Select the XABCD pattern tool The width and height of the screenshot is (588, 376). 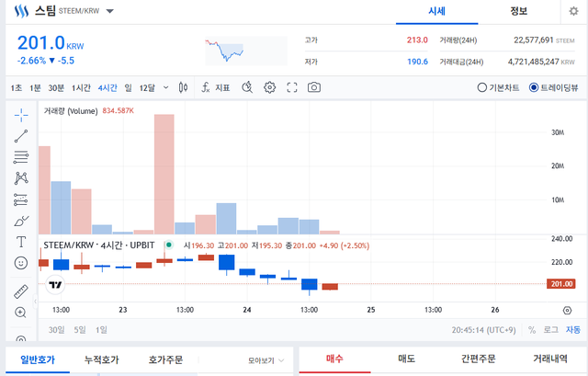(21, 177)
